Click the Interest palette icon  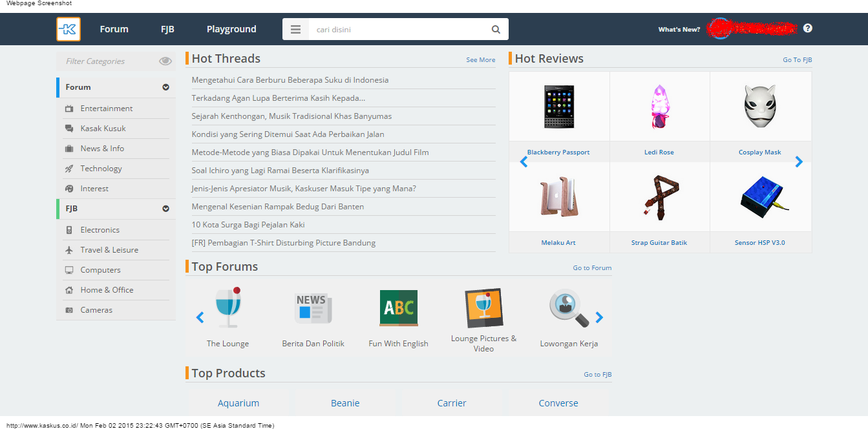(69, 189)
